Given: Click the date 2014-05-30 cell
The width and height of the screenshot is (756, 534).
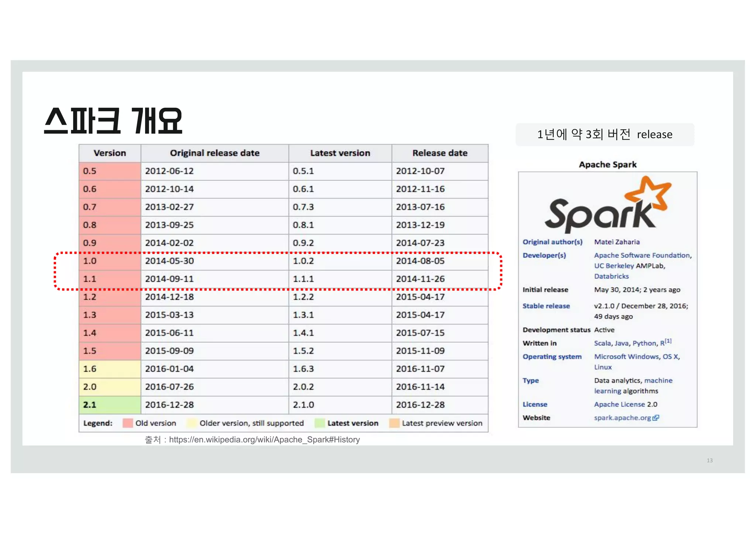Looking at the screenshot, I should [x=214, y=261].
